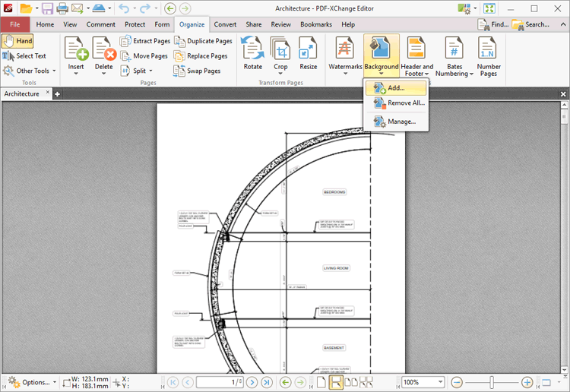Switch to the Form ribbon tab
The image size is (570, 392).
pyautogui.click(x=162, y=24)
